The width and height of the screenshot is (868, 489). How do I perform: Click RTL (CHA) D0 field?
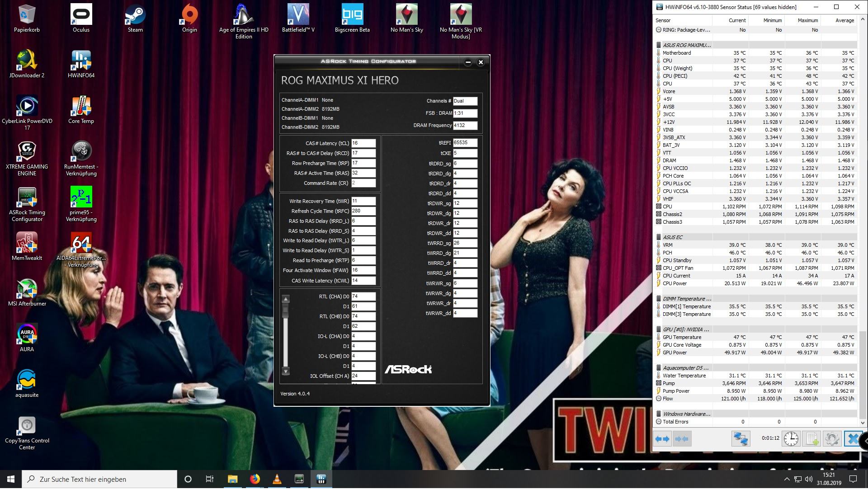tap(363, 296)
